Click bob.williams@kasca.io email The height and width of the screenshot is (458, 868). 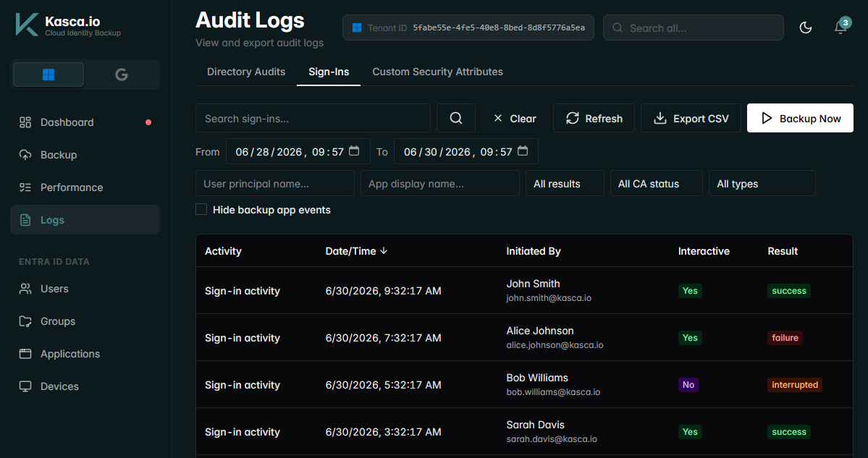[x=553, y=392]
